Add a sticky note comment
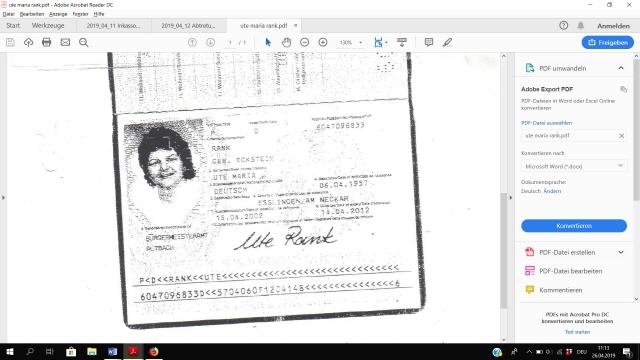This screenshot has height=360, width=640. pos(429,42)
